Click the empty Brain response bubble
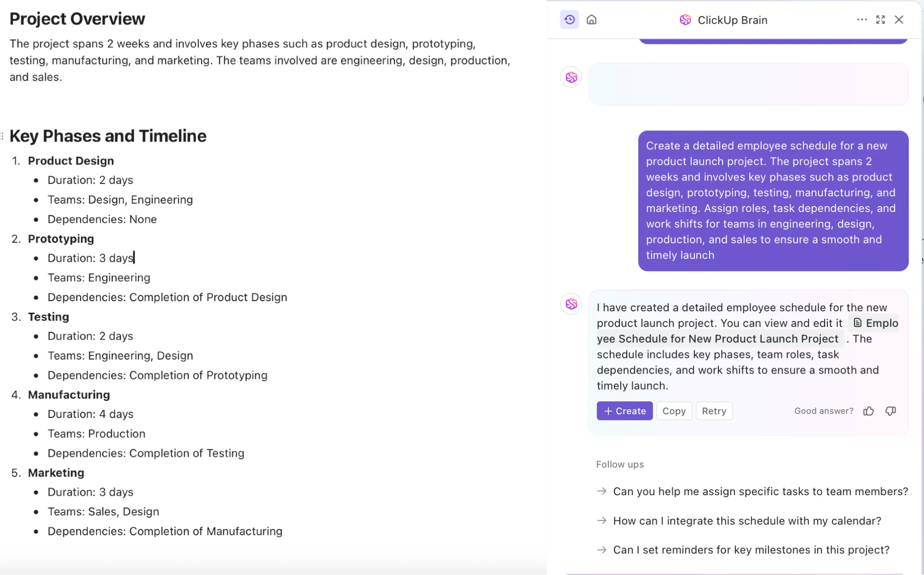The width and height of the screenshot is (924, 575). click(x=748, y=85)
